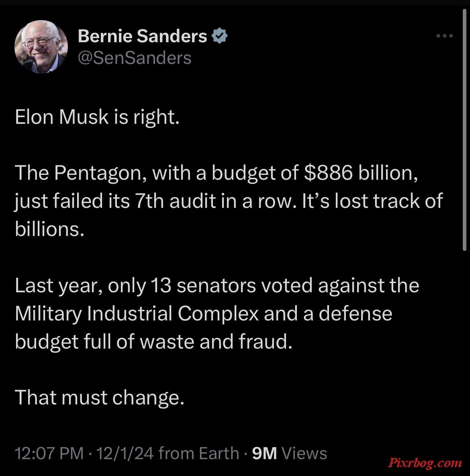The width and height of the screenshot is (470, 476).
Task: Click the "Elon Musk is right." sentence
Action: (97, 117)
